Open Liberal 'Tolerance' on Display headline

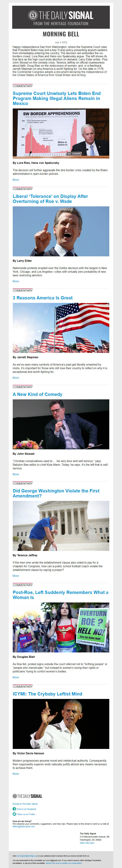click(50, 199)
